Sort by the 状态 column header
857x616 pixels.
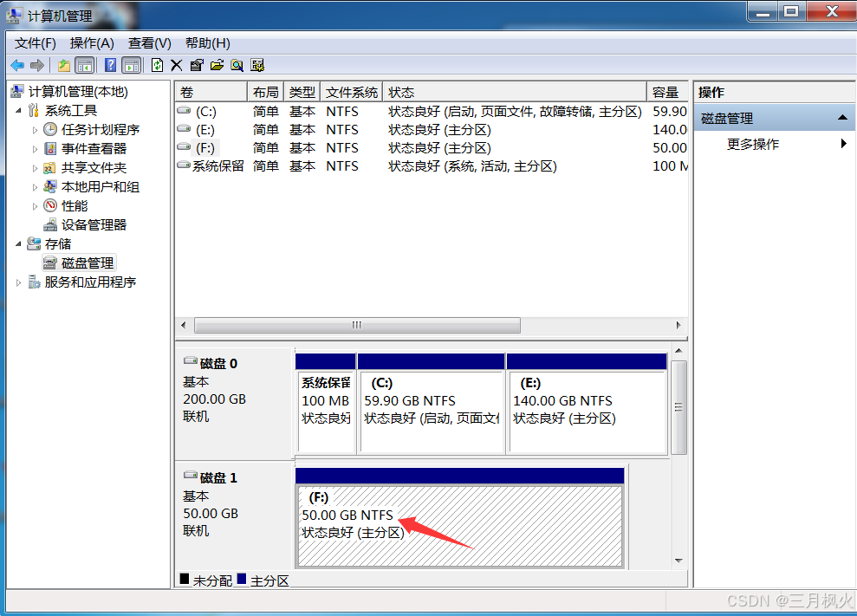coord(515,93)
